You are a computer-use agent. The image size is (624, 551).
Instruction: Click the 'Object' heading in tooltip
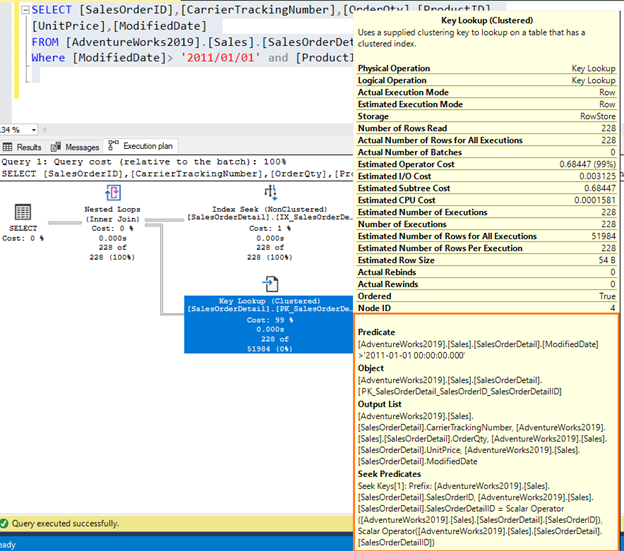point(370,368)
